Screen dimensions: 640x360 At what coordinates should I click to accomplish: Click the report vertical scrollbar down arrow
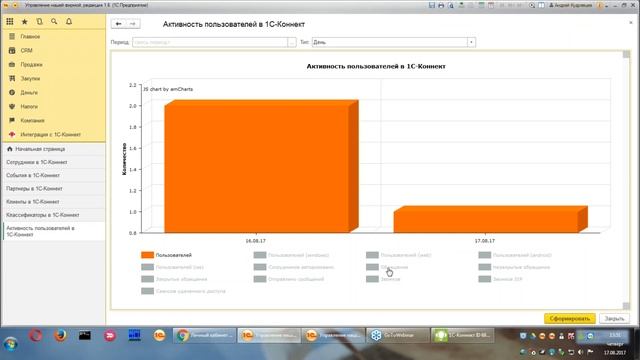click(626, 306)
